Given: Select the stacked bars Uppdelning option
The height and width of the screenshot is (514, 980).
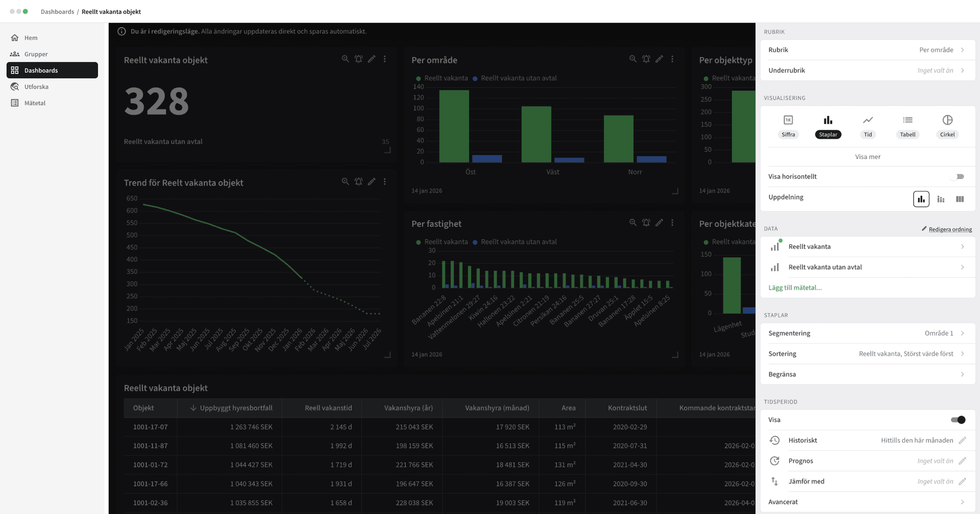Looking at the screenshot, I should point(941,199).
